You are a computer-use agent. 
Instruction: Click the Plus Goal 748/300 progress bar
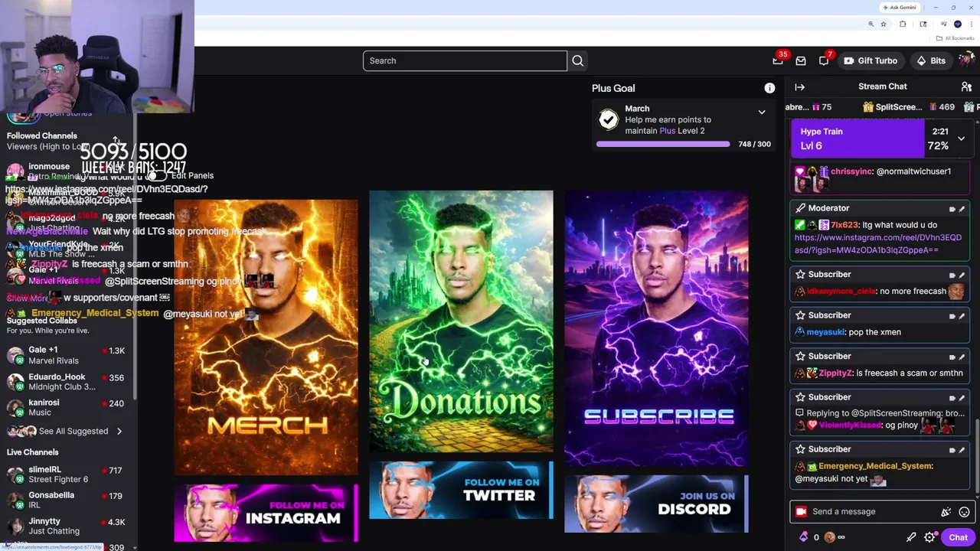pyautogui.click(x=663, y=144)
